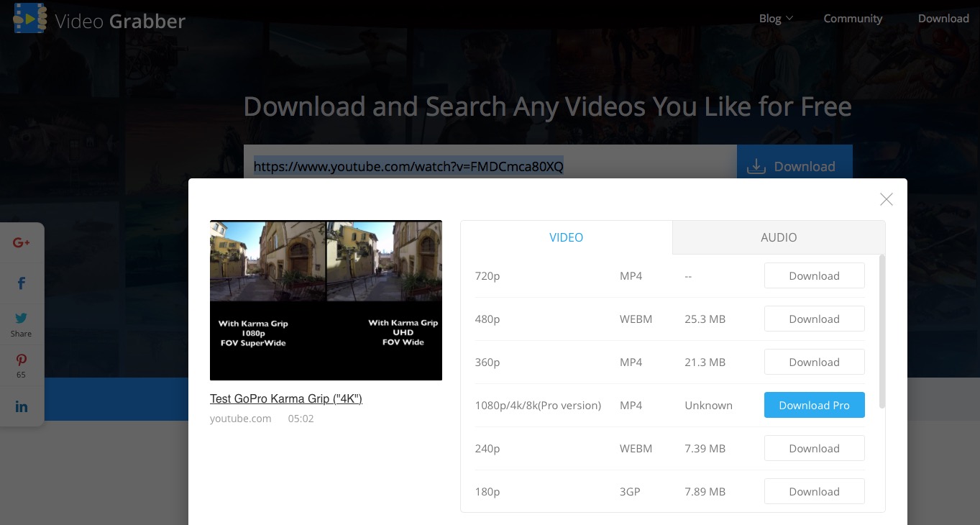Click the youtube.com source text
Screen dimensions: 980x525
(240, 418)
